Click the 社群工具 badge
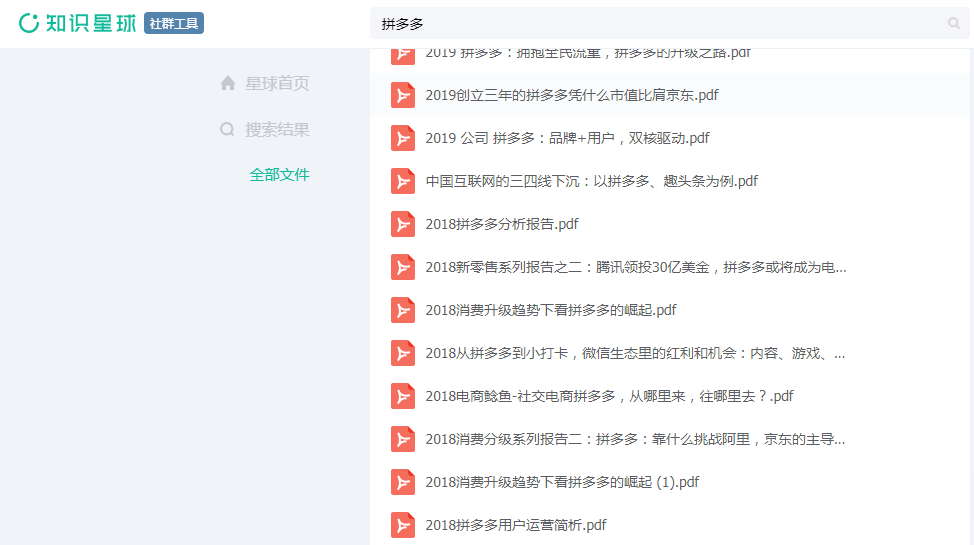This screenshot has height=545, width=974. coord(174,24)
